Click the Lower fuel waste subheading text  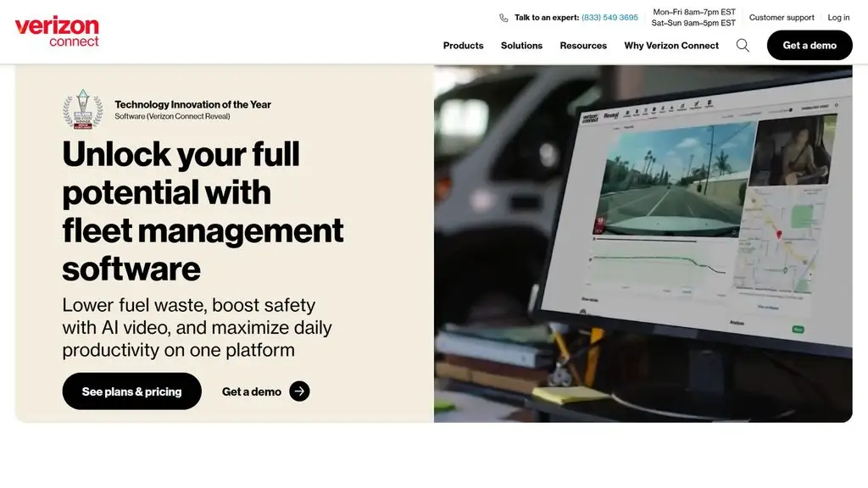click(x=197, y=328)
